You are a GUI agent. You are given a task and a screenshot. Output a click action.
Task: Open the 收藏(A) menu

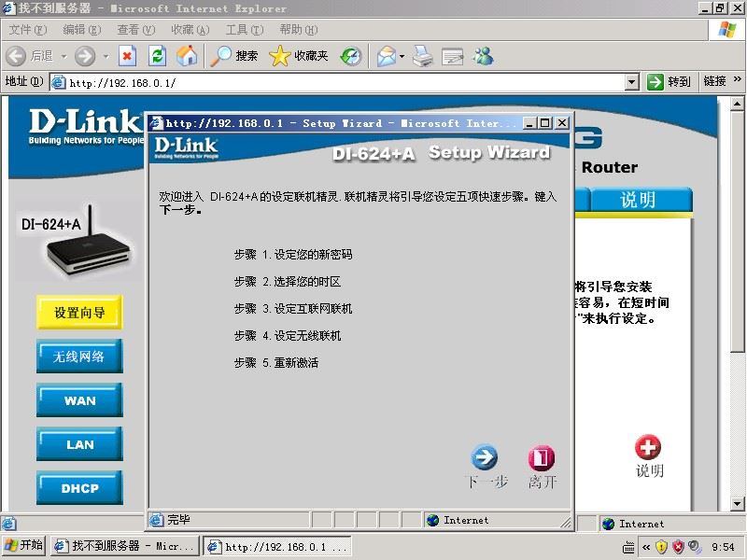[x=190, y=30]
